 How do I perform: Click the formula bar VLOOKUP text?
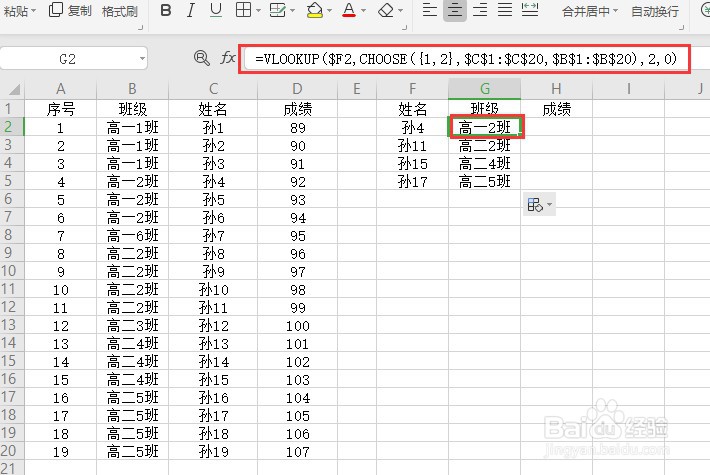pyautogui.click(x=465, y=58)
